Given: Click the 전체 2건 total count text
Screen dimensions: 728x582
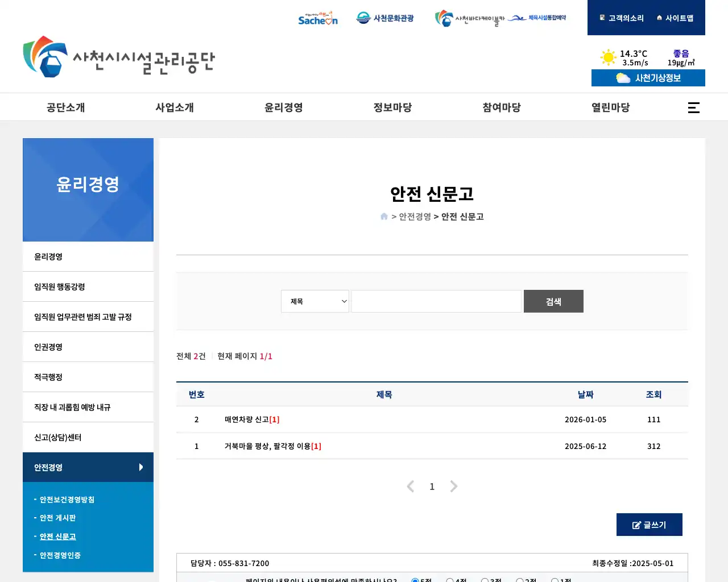Looking at the screenshot, I should (191, 356).
